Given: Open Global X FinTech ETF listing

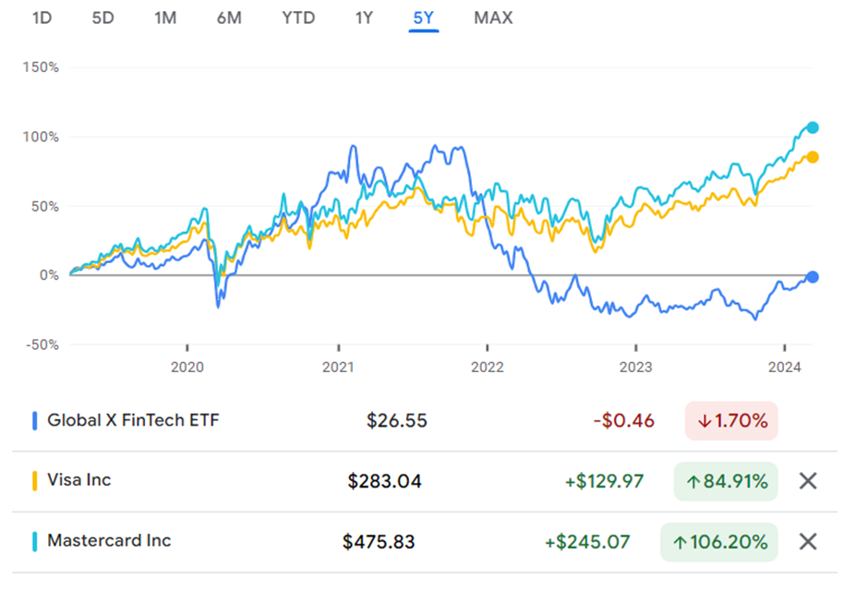Looking at the screenshot, I should pyautogui.click(x=134, y=421).
